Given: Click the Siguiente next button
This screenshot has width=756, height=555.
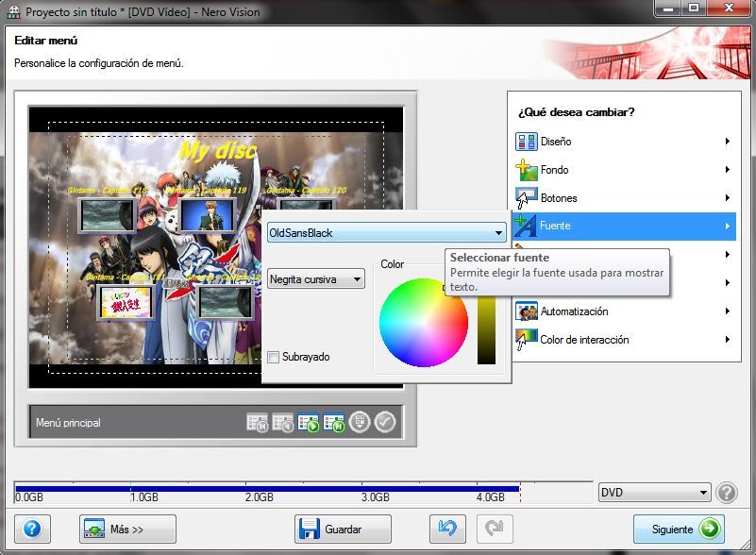Looking at the screenshot, I should [x=679, y=529].
